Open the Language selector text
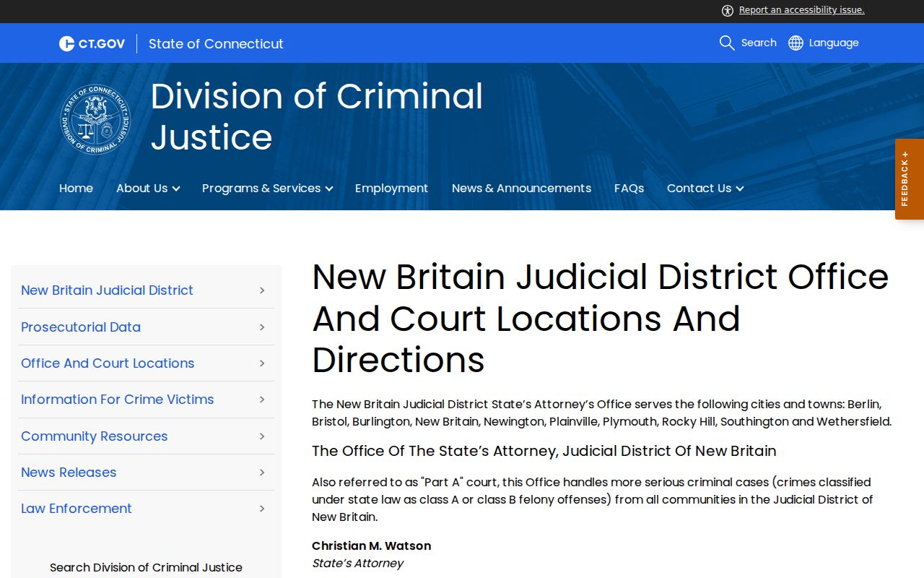This screenshot has height=578, width=924. [834, 43]
